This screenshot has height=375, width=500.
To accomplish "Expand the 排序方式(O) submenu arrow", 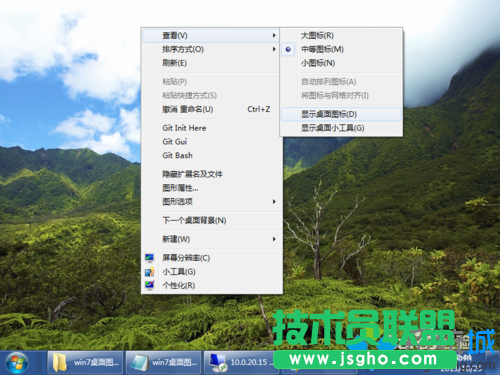I will [x=274, y=49].
